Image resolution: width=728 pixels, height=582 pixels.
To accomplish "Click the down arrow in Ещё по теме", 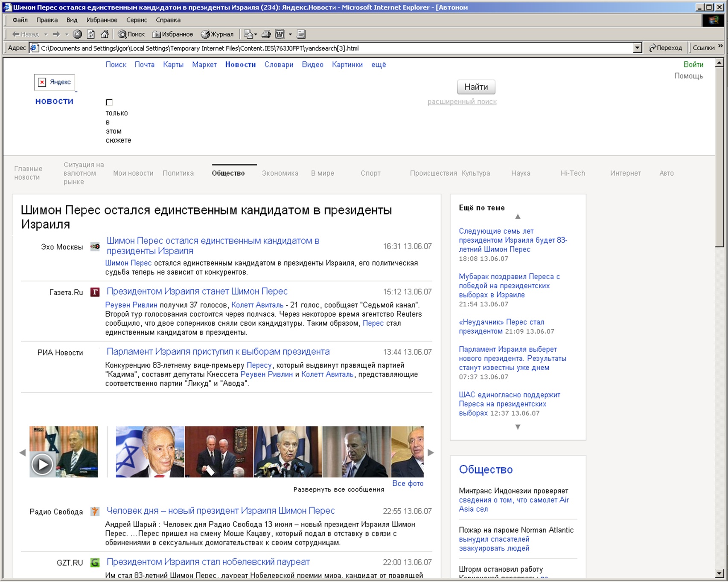I will 518,427.
